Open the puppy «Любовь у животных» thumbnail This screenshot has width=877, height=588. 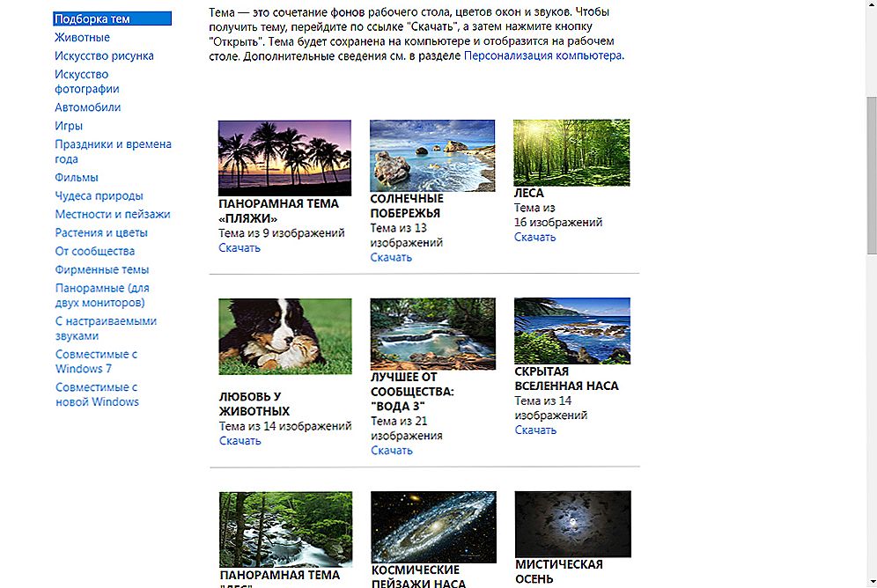pos(284,336)
